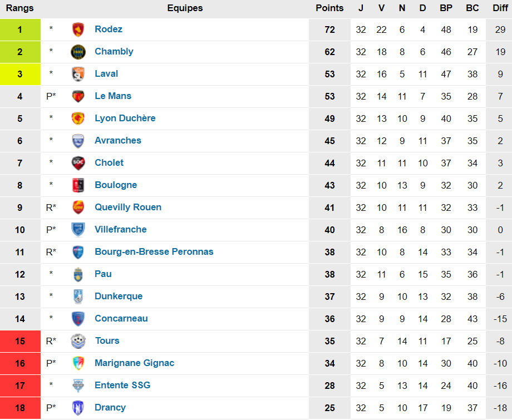
Task: Click the Drancy club badge
Action: 78,408
